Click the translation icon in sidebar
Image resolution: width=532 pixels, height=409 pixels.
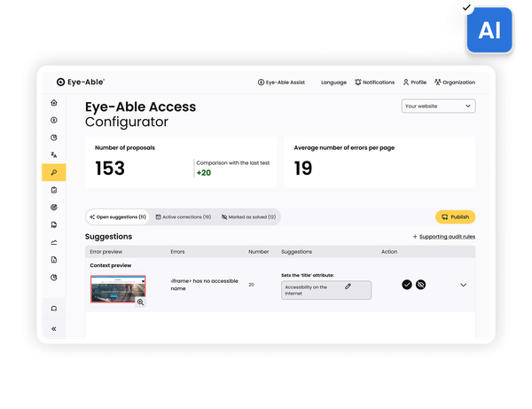tap(54, 154)
